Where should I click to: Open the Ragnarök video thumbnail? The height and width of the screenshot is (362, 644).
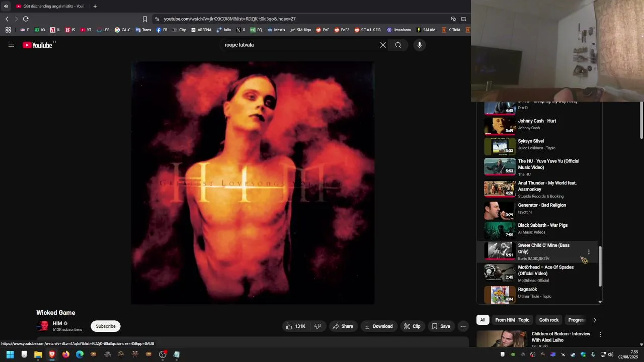click(x=500, y=295)
